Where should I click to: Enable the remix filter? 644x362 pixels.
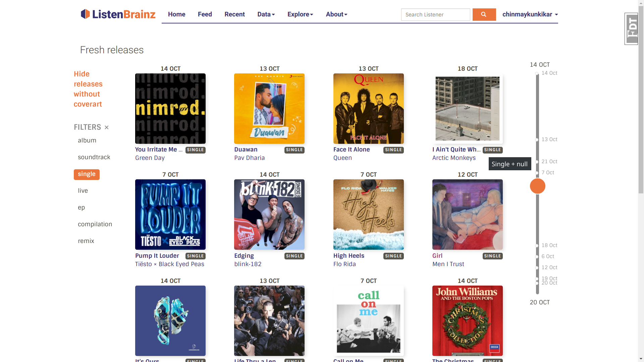[86, 241]
